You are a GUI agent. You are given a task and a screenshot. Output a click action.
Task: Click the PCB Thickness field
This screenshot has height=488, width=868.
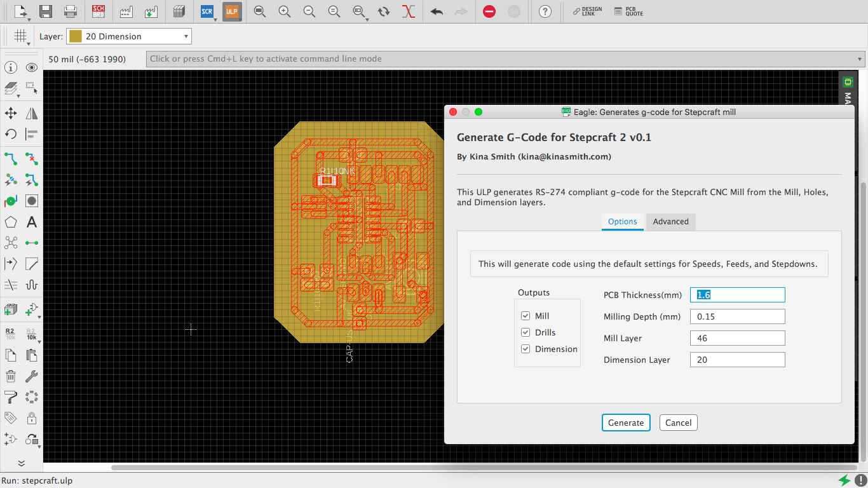pos(738,295)
